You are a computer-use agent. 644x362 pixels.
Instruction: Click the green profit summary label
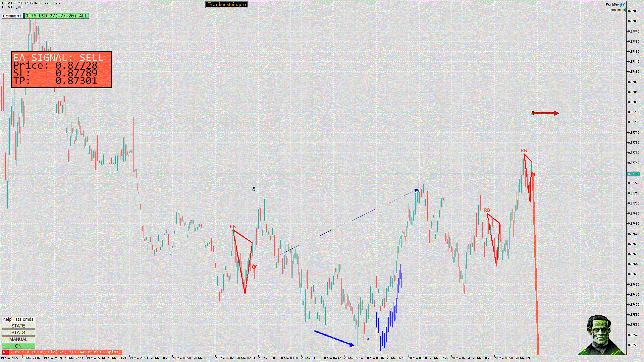point(56,16)
